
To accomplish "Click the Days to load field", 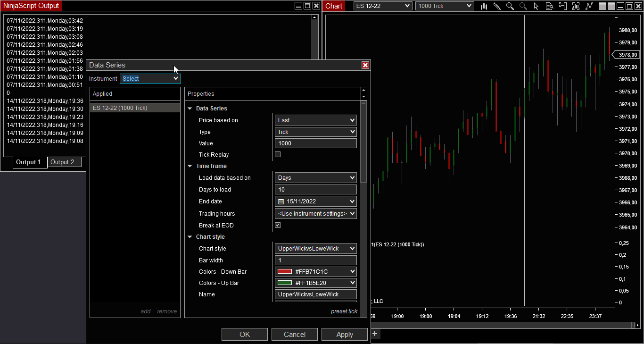I will pos(316,190).
